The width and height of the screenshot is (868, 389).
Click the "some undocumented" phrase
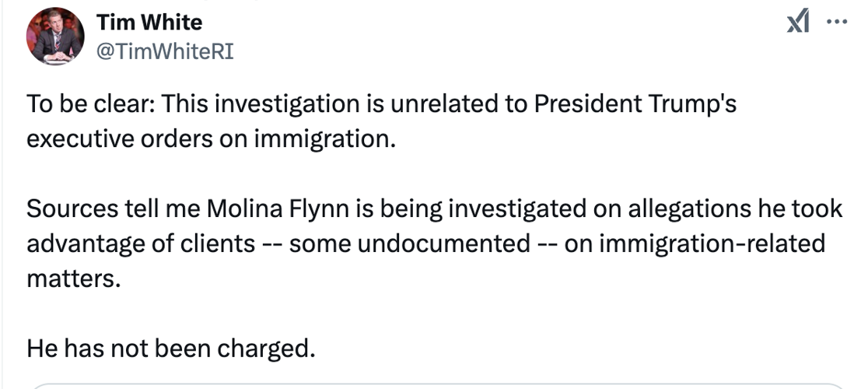[410, 244]
